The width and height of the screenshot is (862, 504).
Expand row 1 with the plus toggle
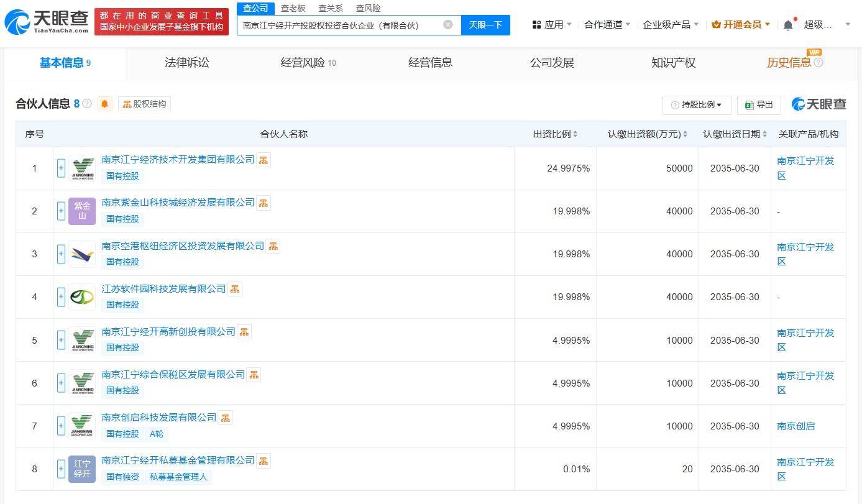click(61, 168)
